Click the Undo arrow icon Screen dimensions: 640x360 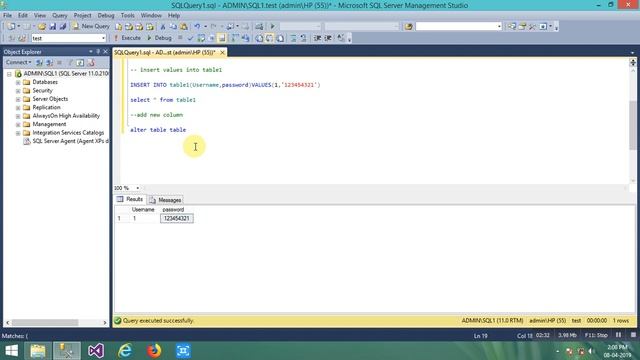[x=197, y=26]
